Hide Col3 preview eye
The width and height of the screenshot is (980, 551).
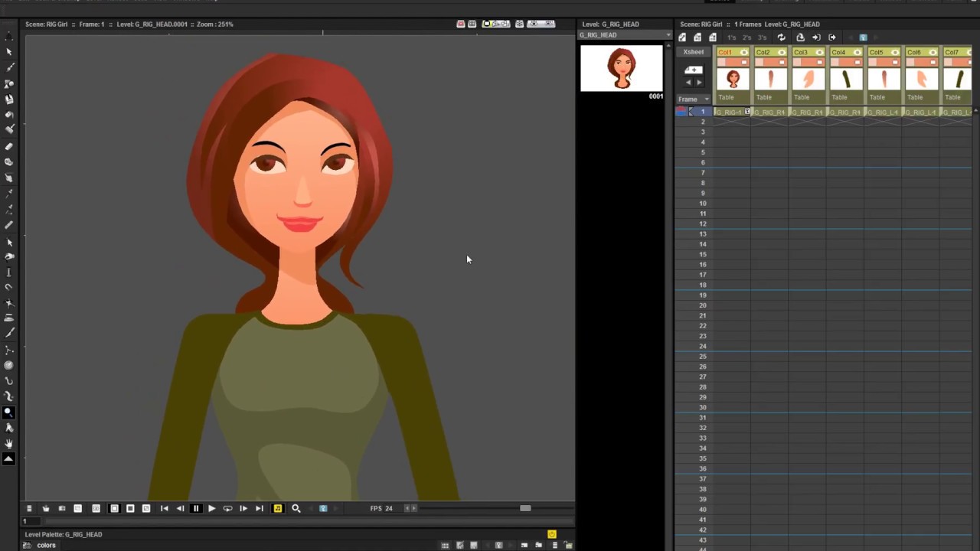click(x=819, y=52)
